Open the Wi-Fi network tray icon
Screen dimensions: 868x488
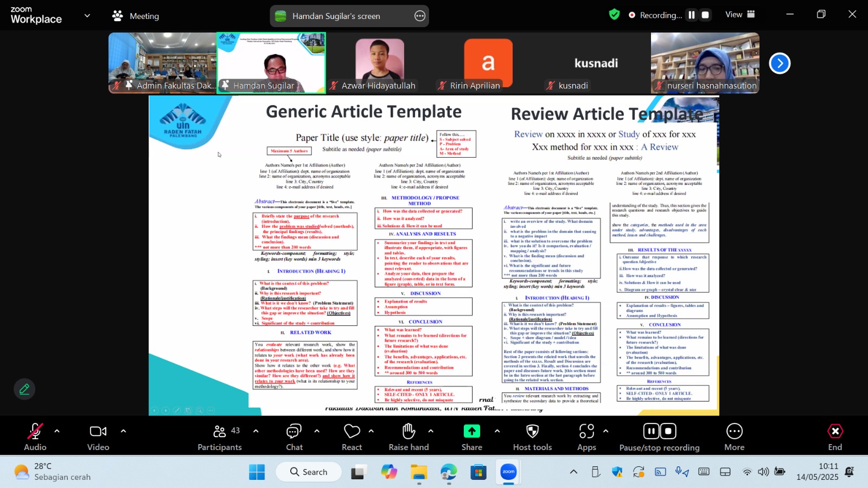click(x=747, y=472)
